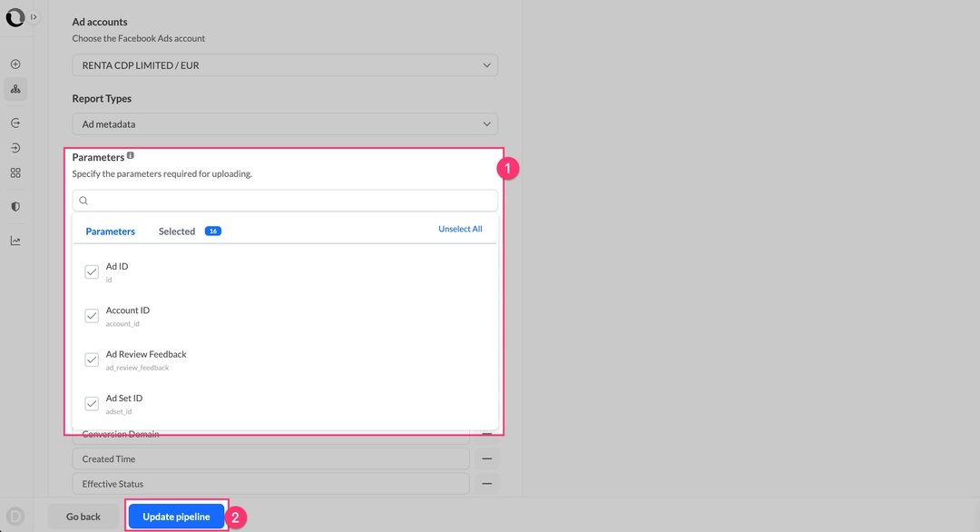Click the Unselect All link
This screenshot has width=980, height=532.
tap(460, 230)
